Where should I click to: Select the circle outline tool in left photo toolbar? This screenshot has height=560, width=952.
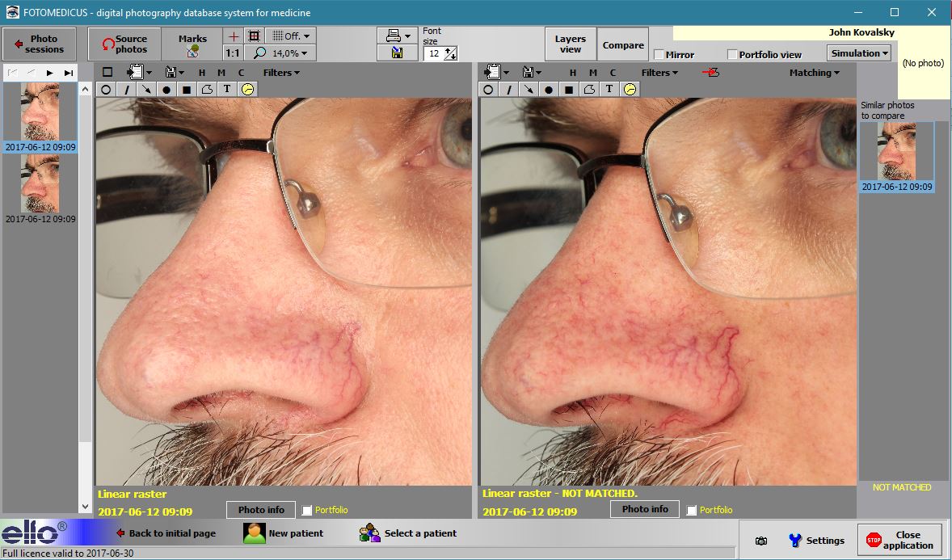pyautogui.click(x=106, y=89)
